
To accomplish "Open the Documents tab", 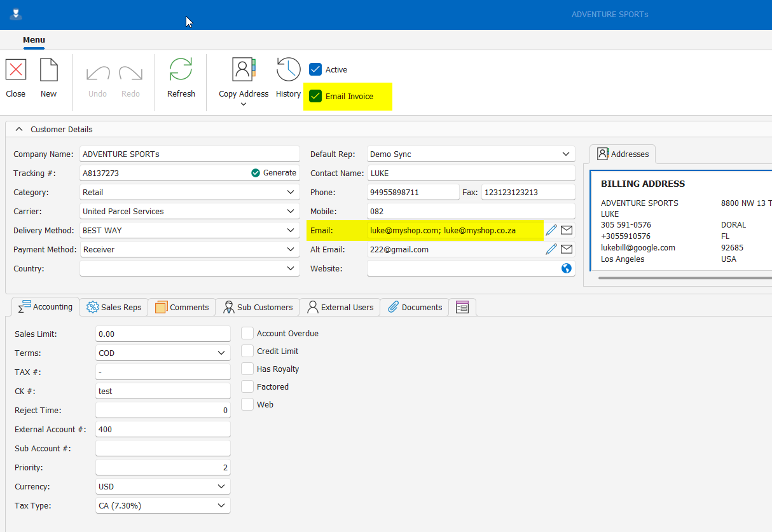I will pos(415,307).
